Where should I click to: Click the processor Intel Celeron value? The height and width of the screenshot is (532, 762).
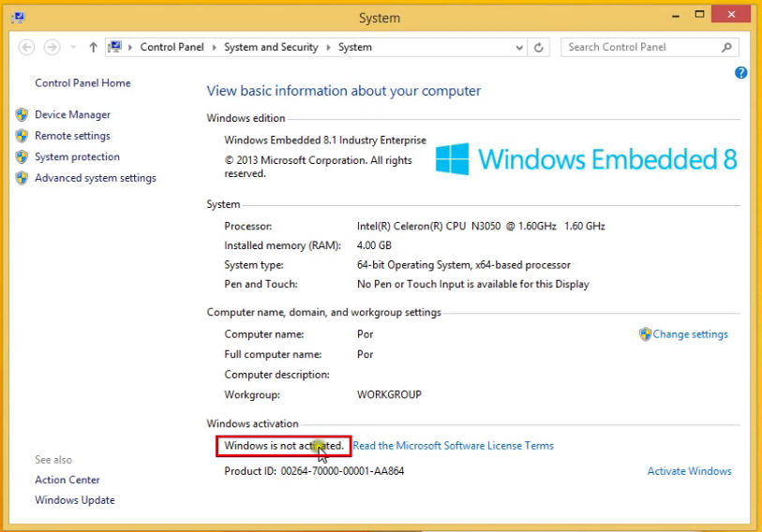click(481, 226)
